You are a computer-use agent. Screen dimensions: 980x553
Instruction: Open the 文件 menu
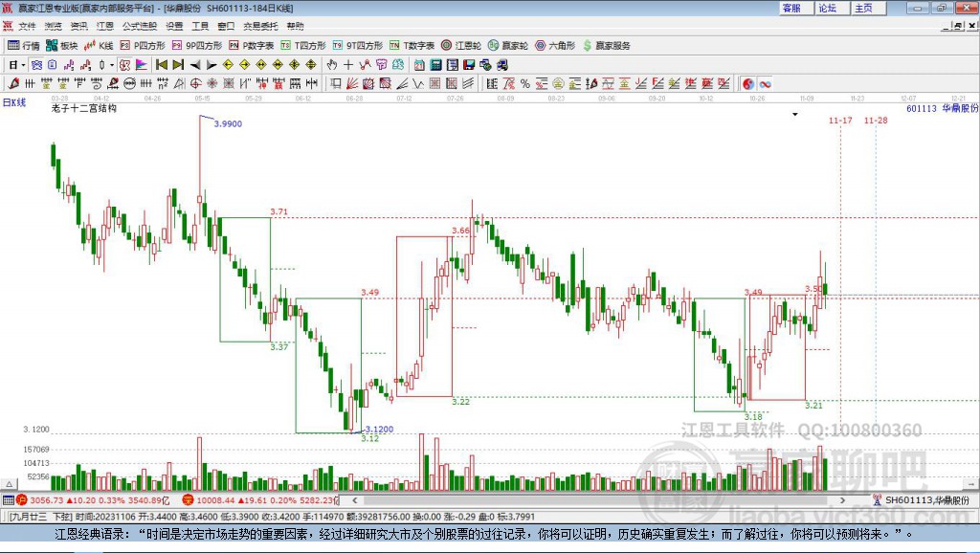[27, 26]
